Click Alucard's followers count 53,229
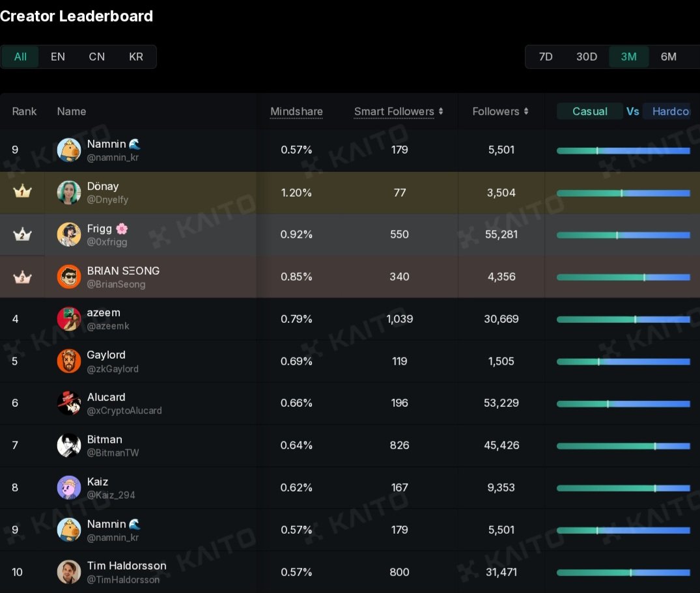Viewport: 700px width, 593px height. pos(501,403)
